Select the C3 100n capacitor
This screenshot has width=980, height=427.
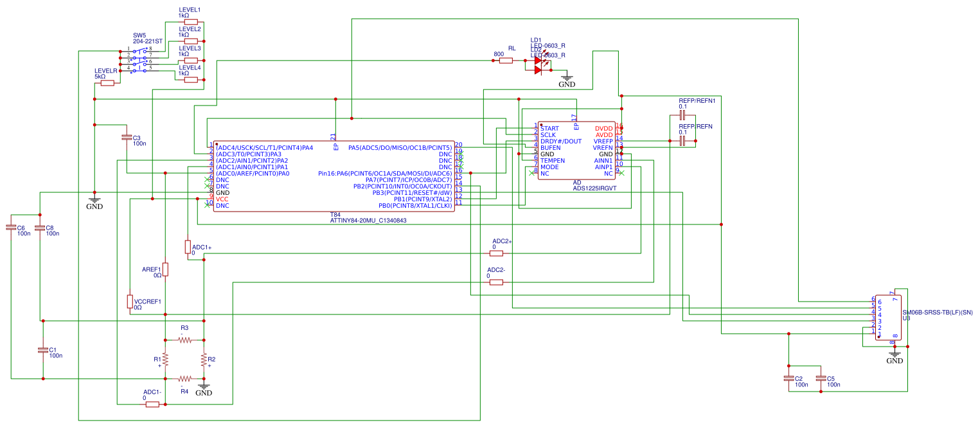click(x=127, y=138)
